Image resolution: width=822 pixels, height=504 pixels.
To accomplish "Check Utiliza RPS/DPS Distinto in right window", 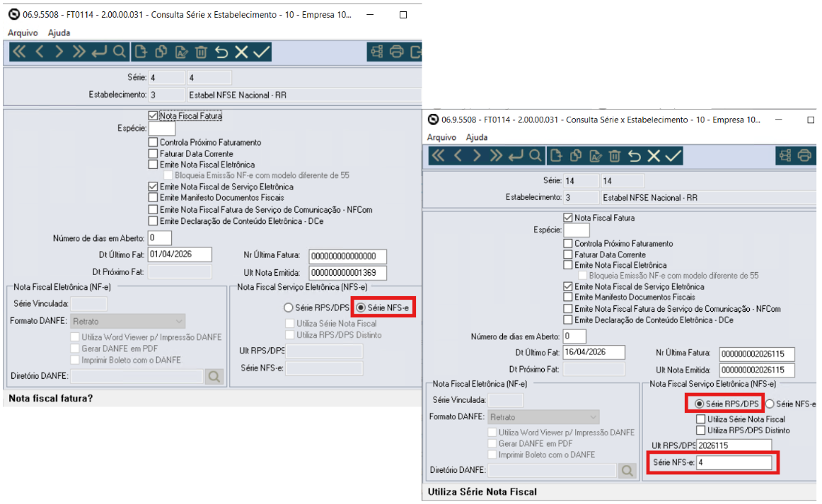I will [700, 430].
